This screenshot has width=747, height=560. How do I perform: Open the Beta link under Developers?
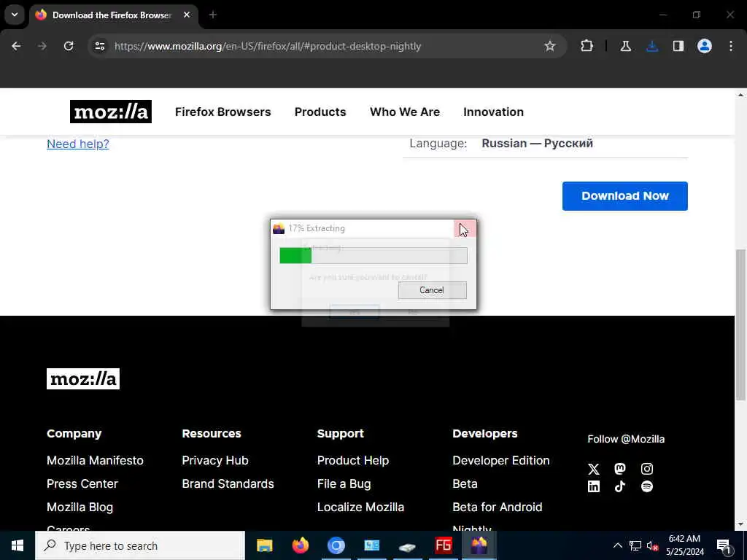pos(465,484)
